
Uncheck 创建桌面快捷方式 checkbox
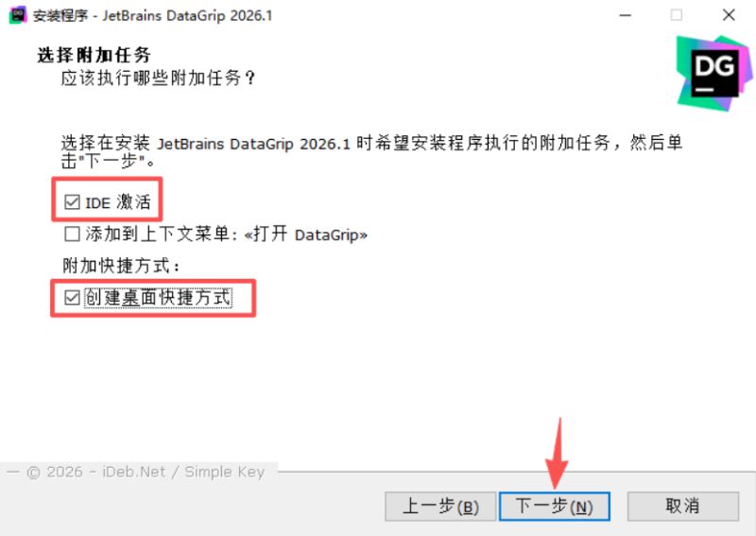pyautogui.click(x=72, y=298)
